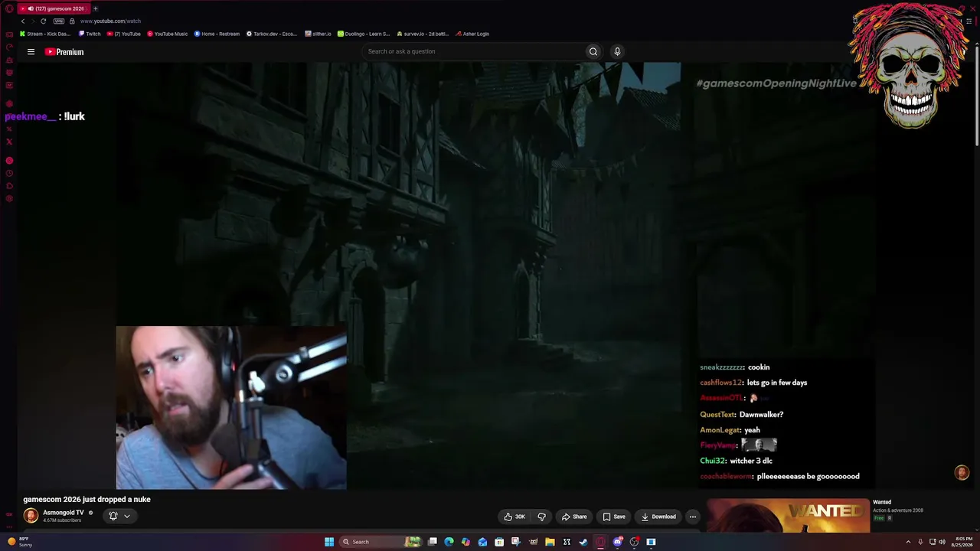The width and height of the screenshot is (980, 551).
Task: Click the X icon in the left sidebar
Action: coord(9,142)
